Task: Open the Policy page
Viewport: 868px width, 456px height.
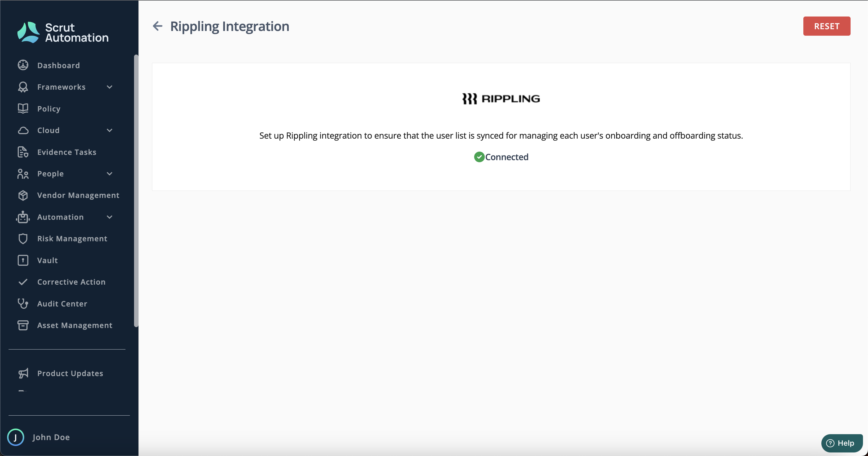Action: 49,109
